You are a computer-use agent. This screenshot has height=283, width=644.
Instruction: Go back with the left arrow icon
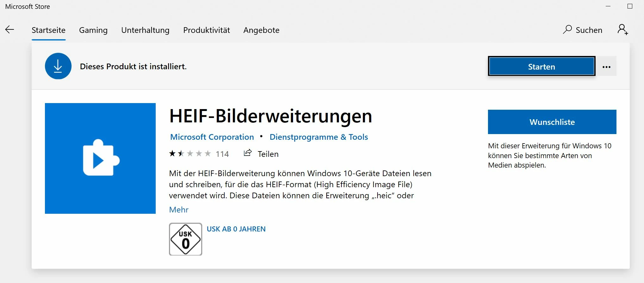[x=10, y=30]
